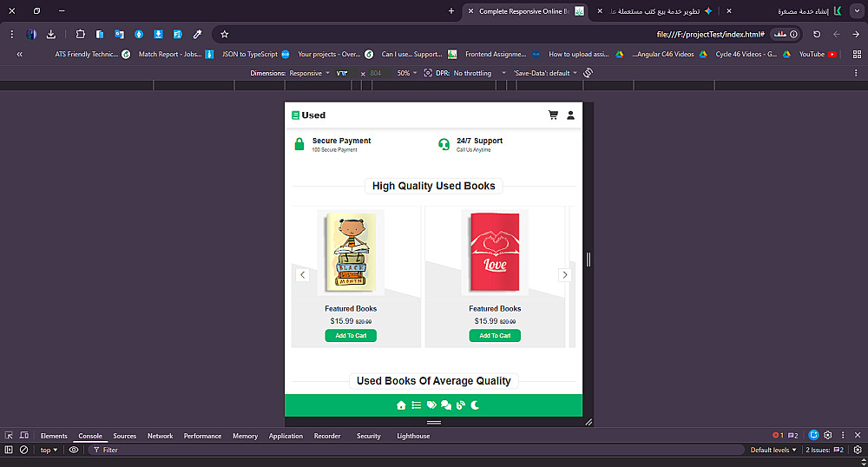The image size is (868, 467).
Task: Open the 'Save-Data': default dropdown
Action: click(x=545, y=73)
